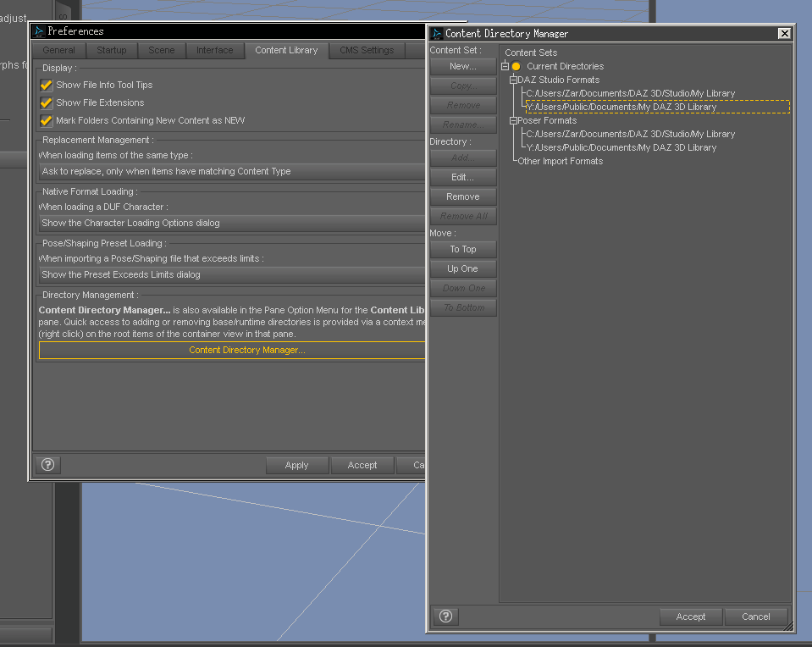812x647 pixels.
Task: Switch to the Startup tab
Action: coord(111,50)
